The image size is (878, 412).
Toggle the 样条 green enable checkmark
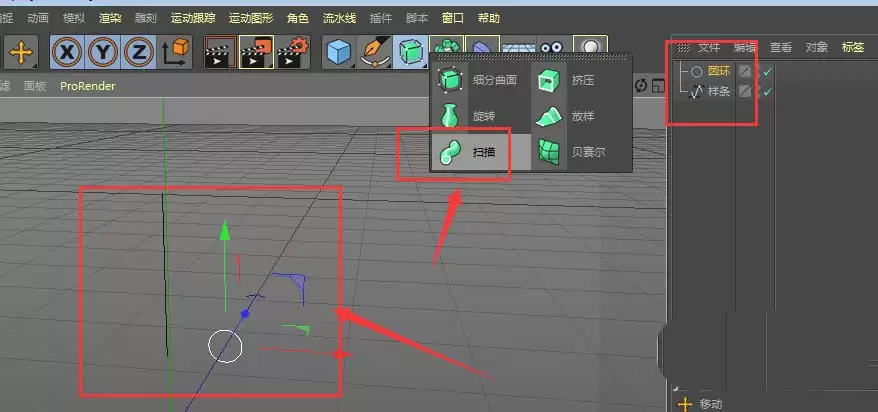(x=768, y=91)
